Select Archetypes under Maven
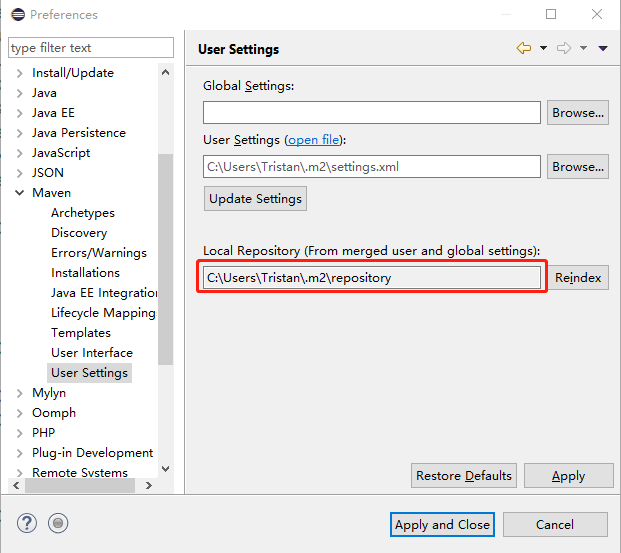This screenshot has width=621, height=553. coord(83,213)
